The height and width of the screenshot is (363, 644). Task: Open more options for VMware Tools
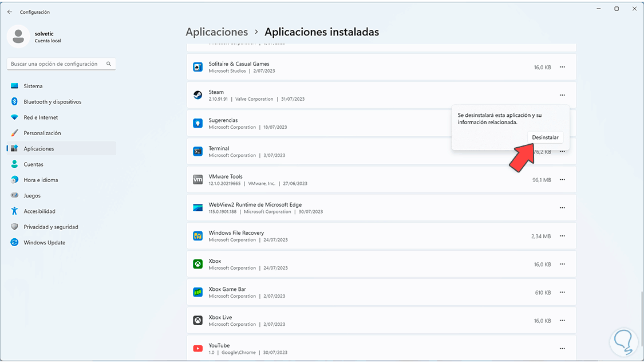[x=562, y=179]
